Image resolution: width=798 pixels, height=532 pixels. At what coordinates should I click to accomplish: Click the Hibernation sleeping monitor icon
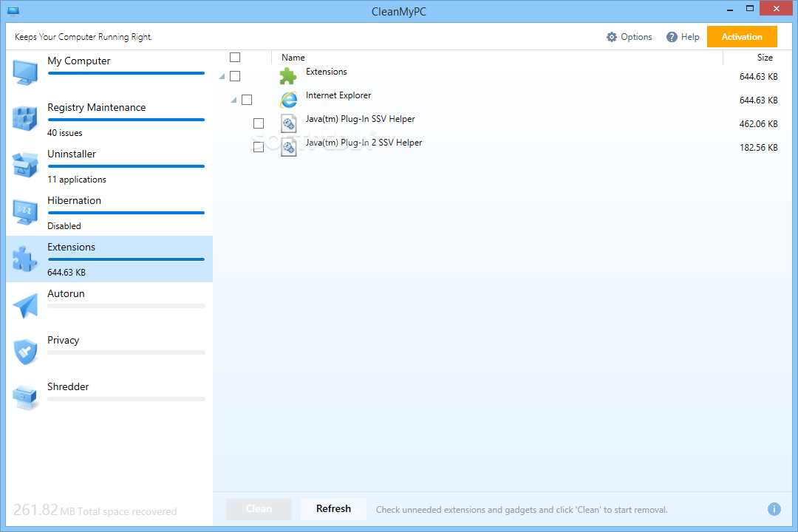[25, 212]
